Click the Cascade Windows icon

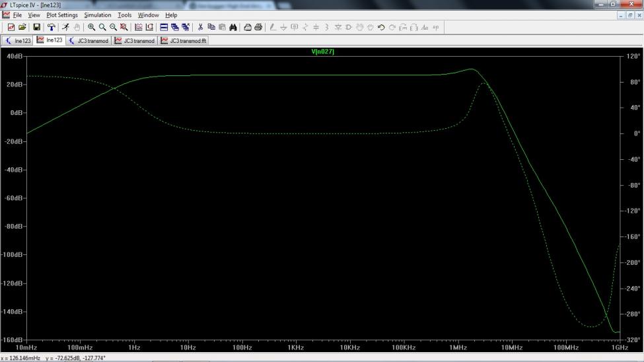pyautogui.click(x=175, y=27)
